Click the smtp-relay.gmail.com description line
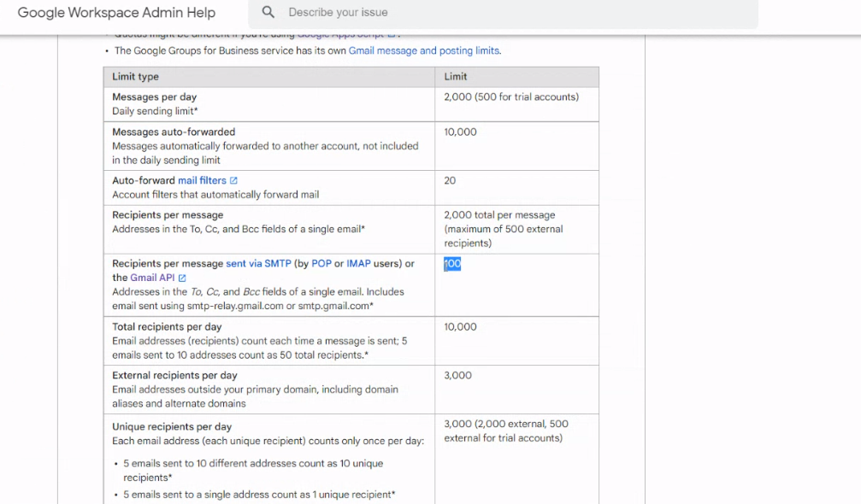 point(243,306)
